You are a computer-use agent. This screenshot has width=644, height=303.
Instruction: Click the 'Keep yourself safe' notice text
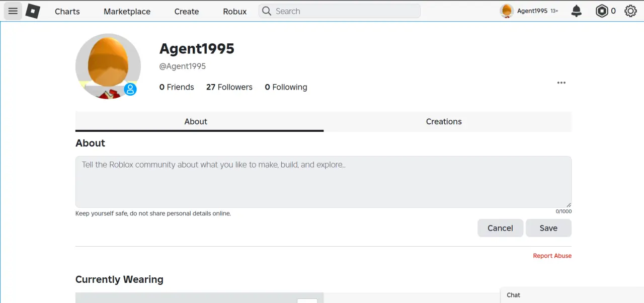coord(153,213)
